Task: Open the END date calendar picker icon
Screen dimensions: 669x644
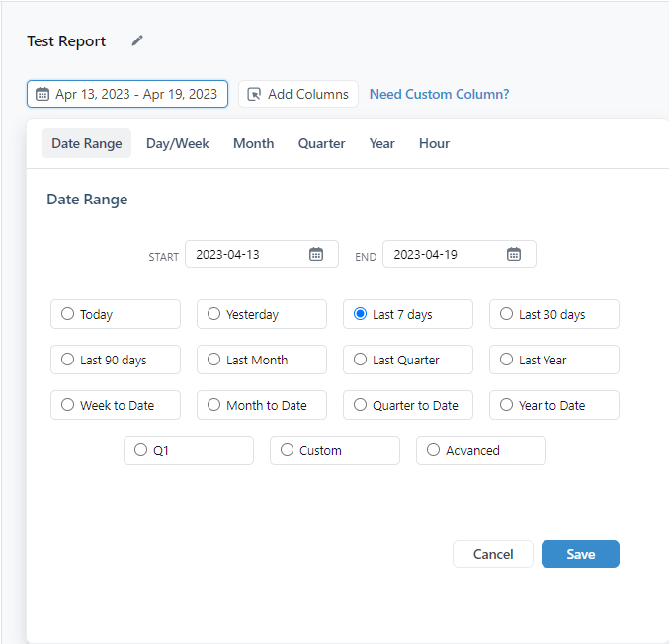Action: pos(513,254)
